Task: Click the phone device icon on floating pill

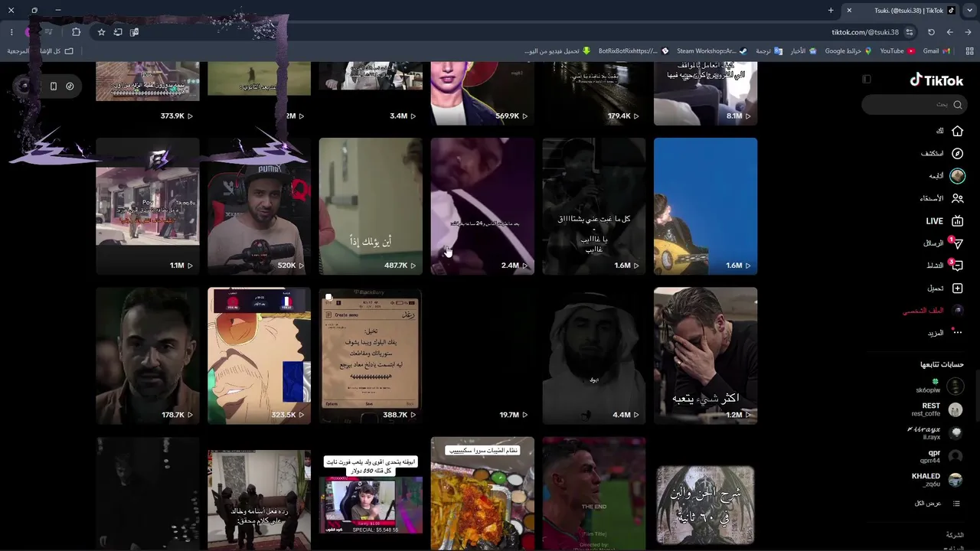Action: point(54,86)
